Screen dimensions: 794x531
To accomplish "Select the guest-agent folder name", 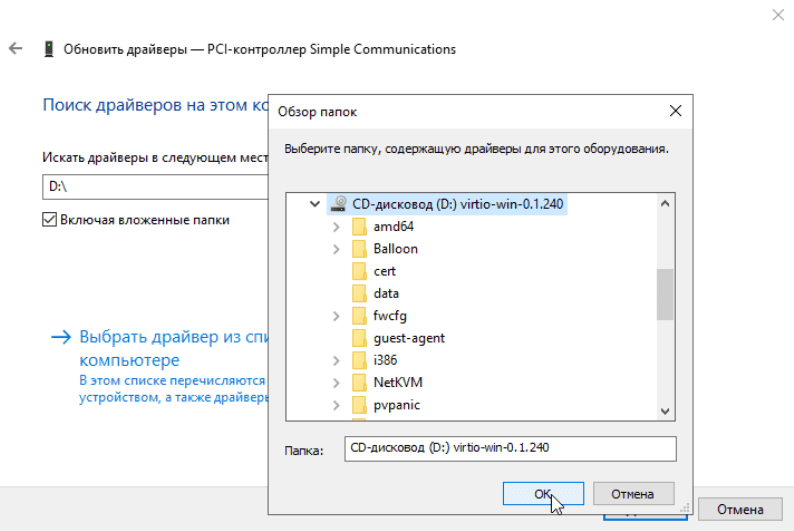I will [409, 338].
